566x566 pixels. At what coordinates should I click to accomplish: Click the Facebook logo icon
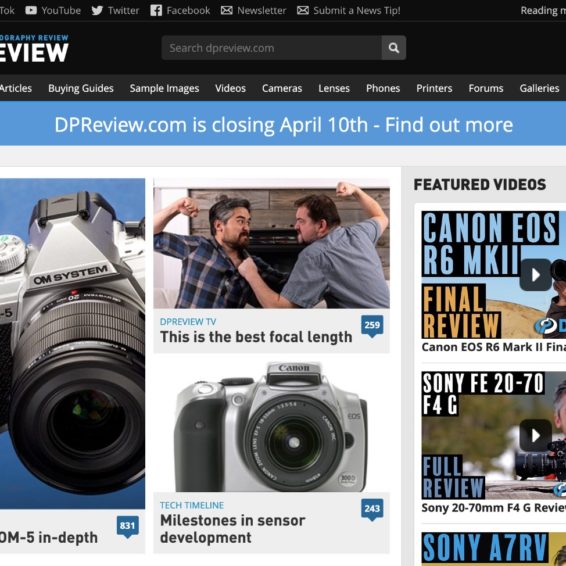(x=156, y=10)
